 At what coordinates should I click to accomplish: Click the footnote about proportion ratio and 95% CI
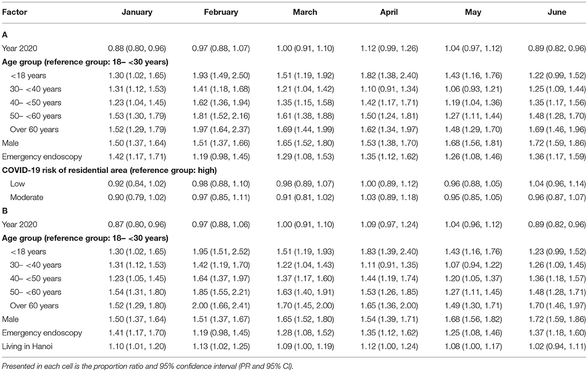click(x=147, y=366)
